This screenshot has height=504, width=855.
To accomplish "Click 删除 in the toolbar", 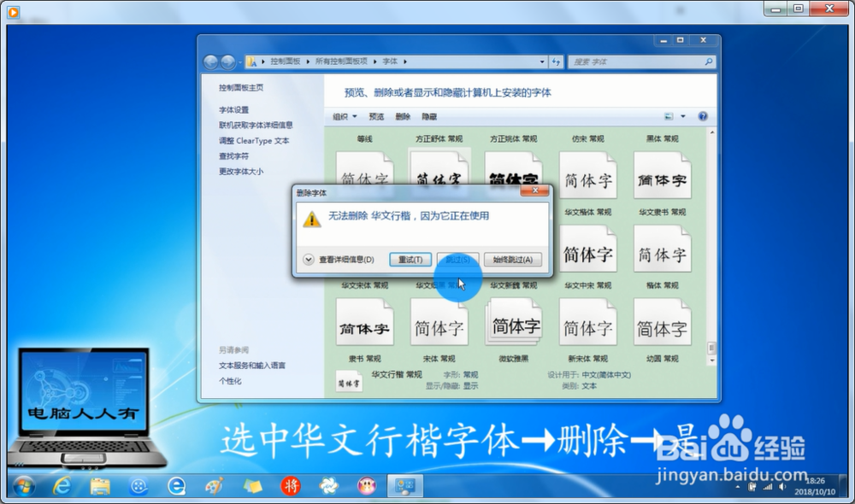I will pyautogui.click(x=403, y=116).
